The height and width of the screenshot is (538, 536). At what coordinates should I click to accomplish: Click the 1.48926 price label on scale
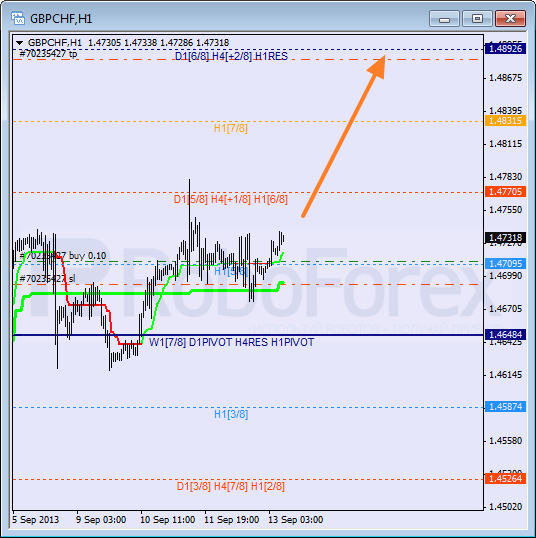(x=505, y=49)
